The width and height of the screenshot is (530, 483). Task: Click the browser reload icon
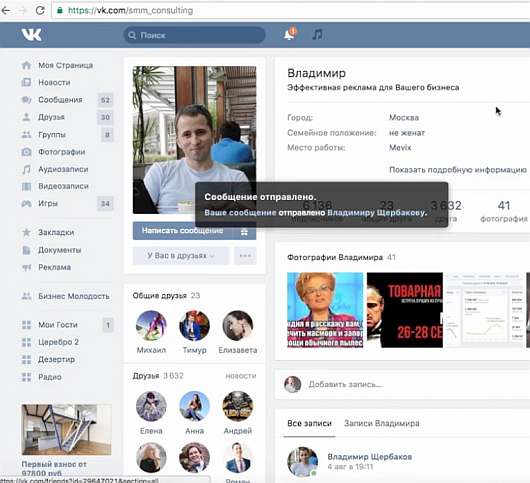click(x=40, y=10)
